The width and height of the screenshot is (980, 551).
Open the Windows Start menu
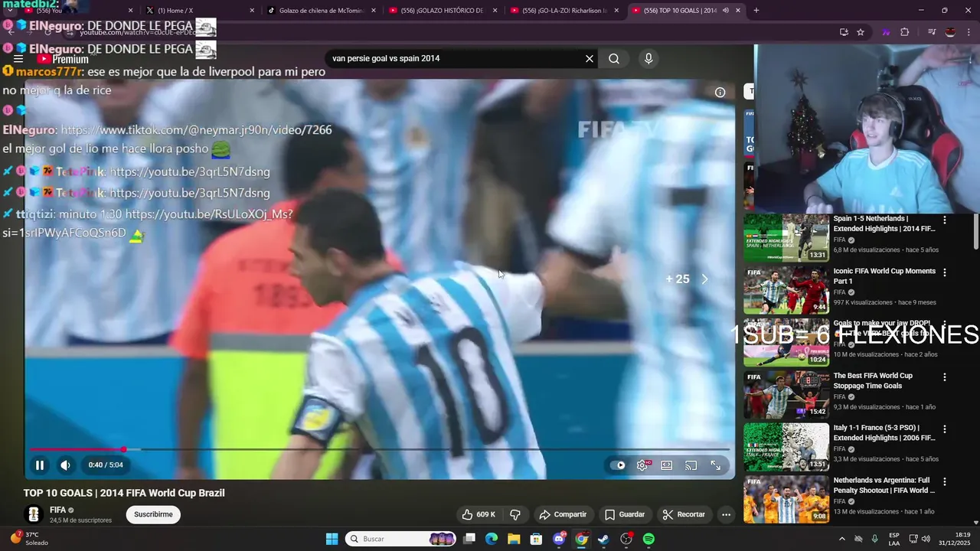(332, 539)
